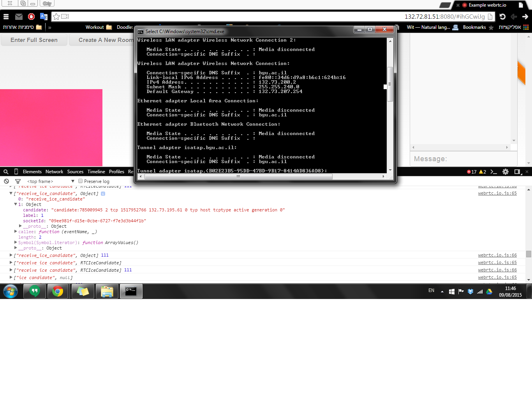Open the webrtc.io.js:66 link beside Object 111

497,255
